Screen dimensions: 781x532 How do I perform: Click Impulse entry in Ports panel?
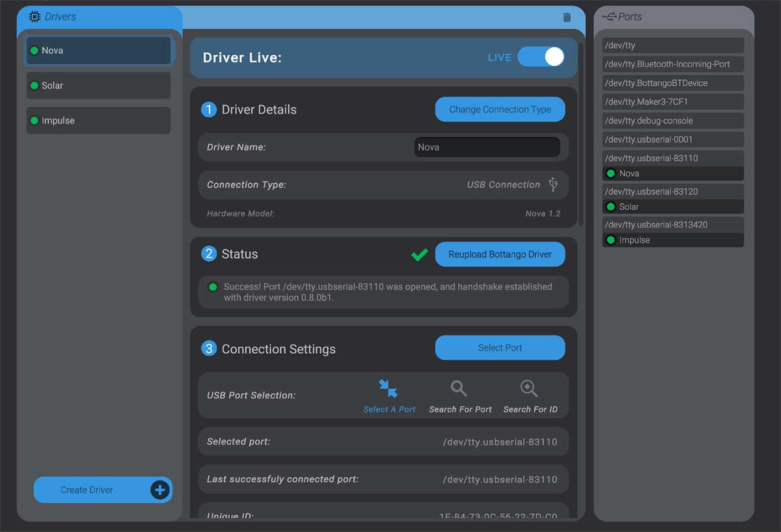(x=673, y=240)
